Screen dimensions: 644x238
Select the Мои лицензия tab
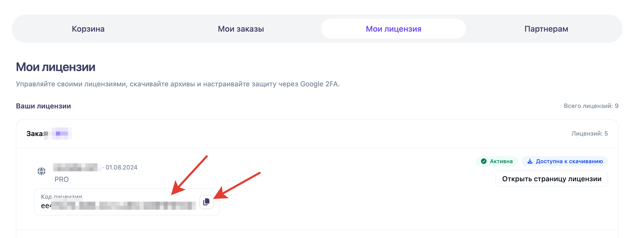point(393,29)
